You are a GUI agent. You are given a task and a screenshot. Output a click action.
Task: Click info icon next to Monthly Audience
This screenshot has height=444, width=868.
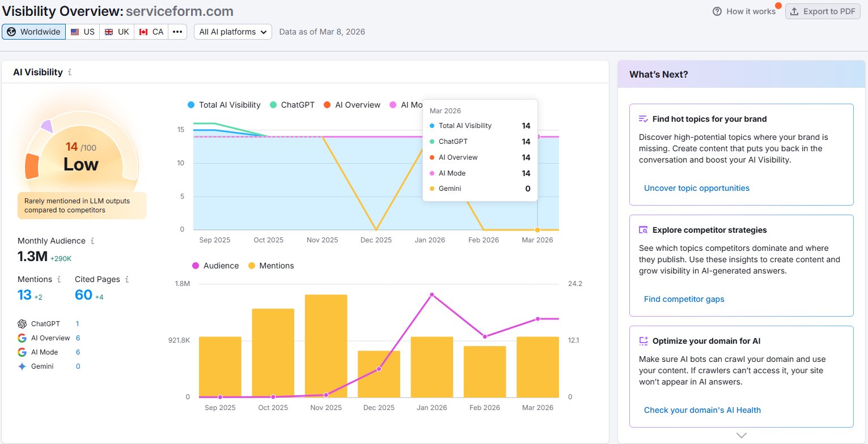point(92,241)
